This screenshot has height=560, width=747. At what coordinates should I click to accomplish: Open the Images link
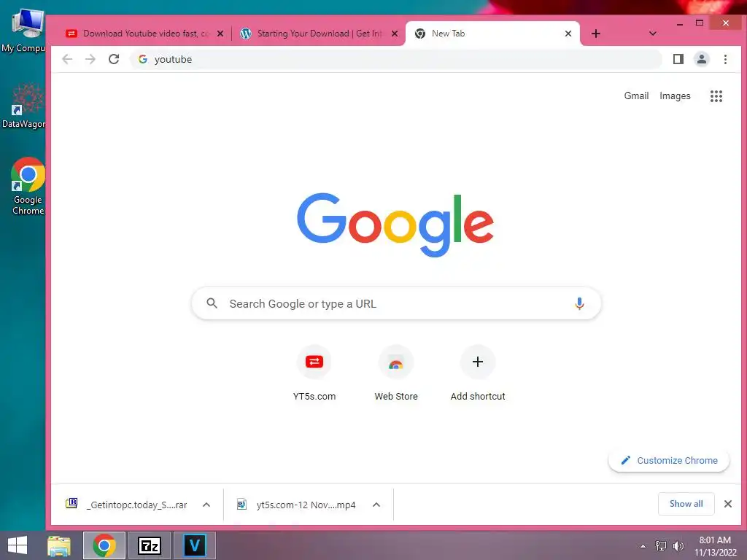[x=675, y=96]
